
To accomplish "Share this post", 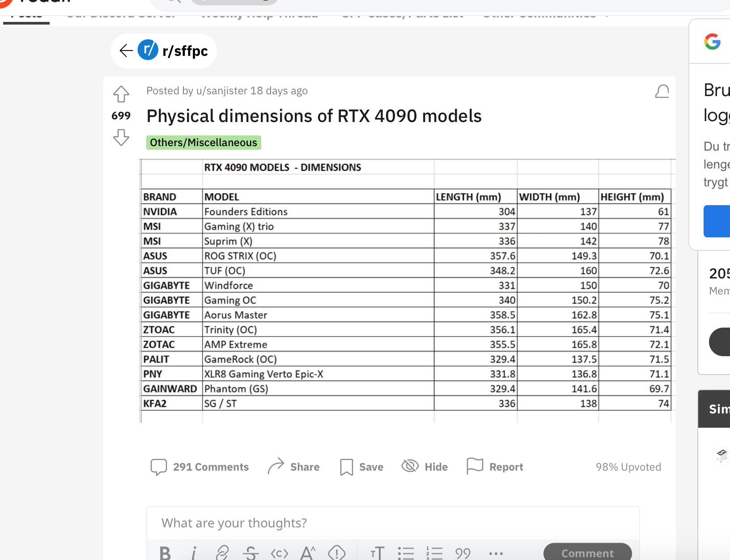I will coord(293,467).
